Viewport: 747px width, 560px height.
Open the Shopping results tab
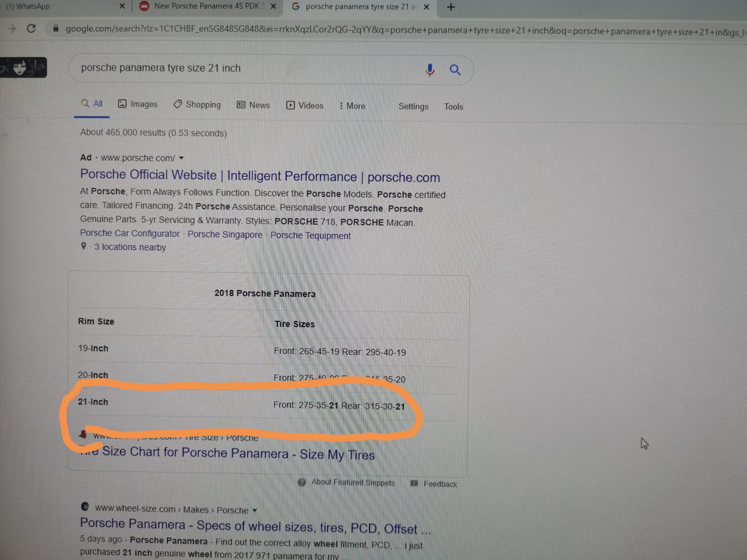coord(197,105)
